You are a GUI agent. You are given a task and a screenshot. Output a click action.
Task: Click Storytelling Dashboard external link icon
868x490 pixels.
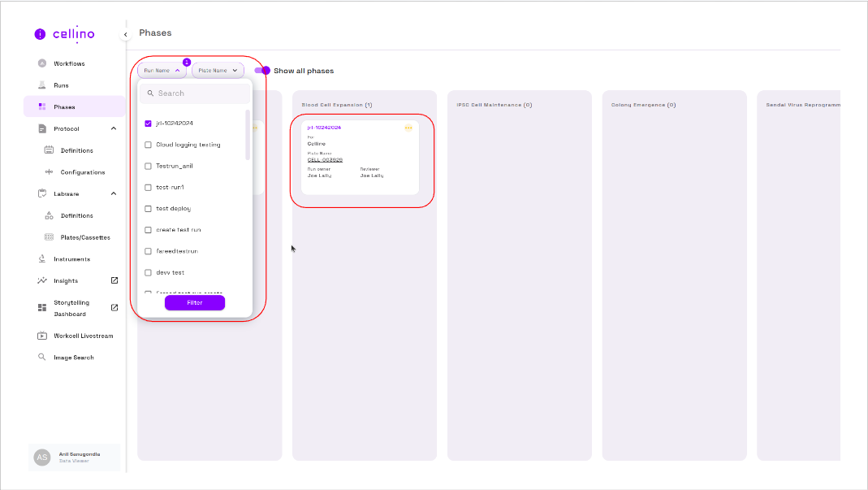114,307
